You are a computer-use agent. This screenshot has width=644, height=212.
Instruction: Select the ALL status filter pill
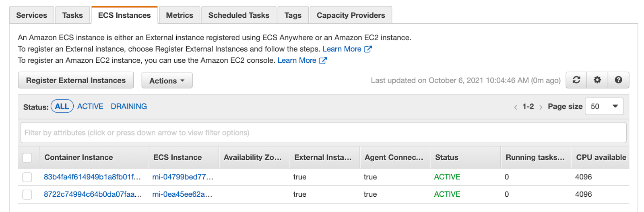click(x=62, y=107)
